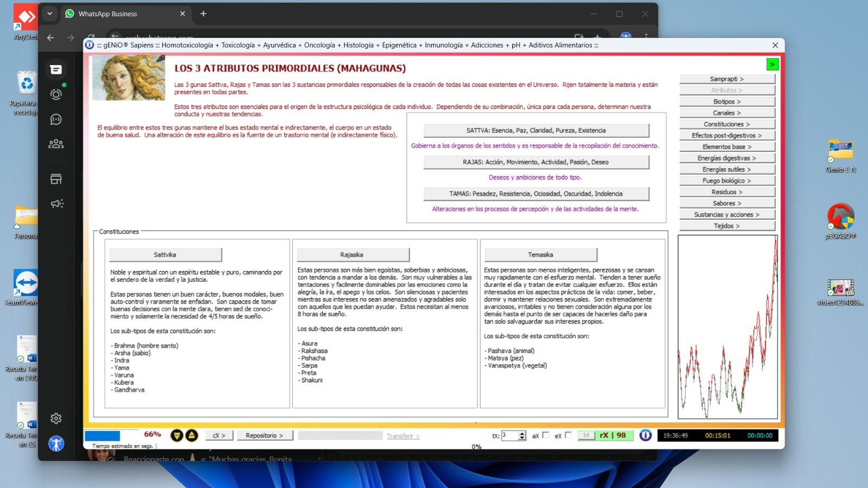This screenshot has width=868, height=488.
Task: Open Sustancias y acciones menu entry
Action: 727,215
